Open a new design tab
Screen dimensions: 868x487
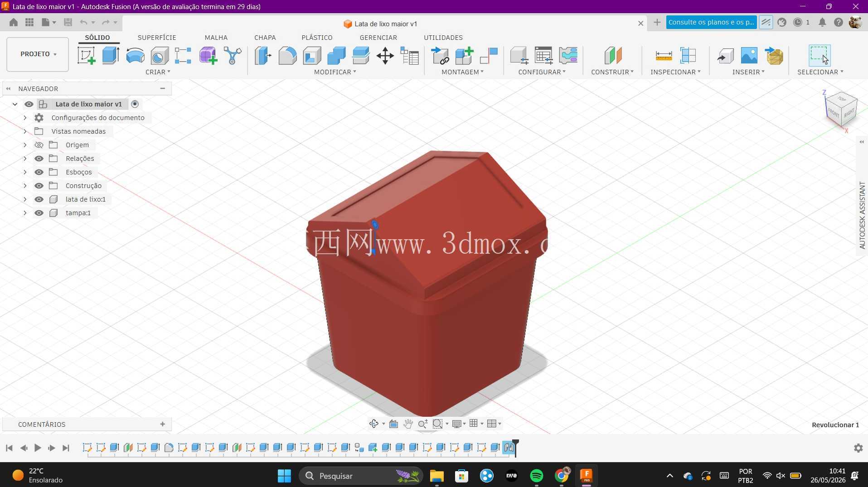tap(657, 22)
